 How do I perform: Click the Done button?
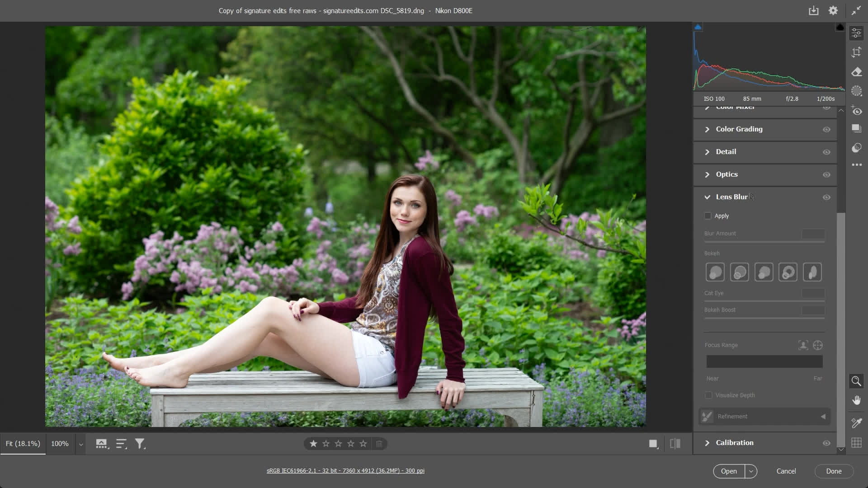click(x=834, y=471)
